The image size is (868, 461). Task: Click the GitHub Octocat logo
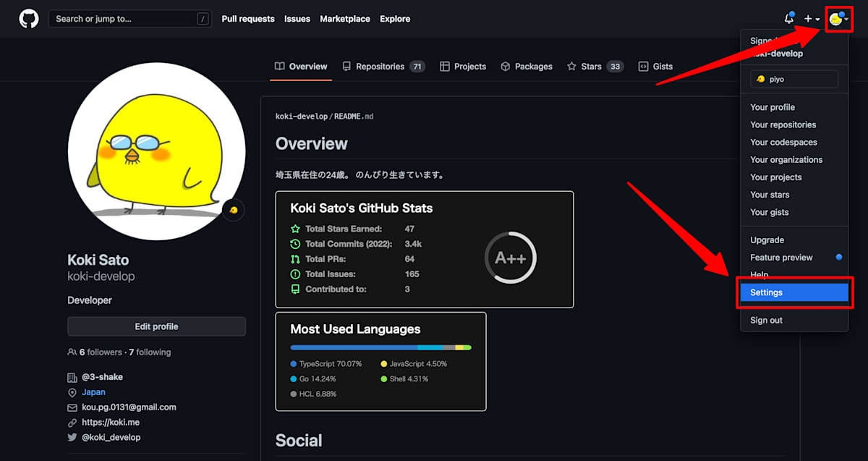[x=29, y=19]
